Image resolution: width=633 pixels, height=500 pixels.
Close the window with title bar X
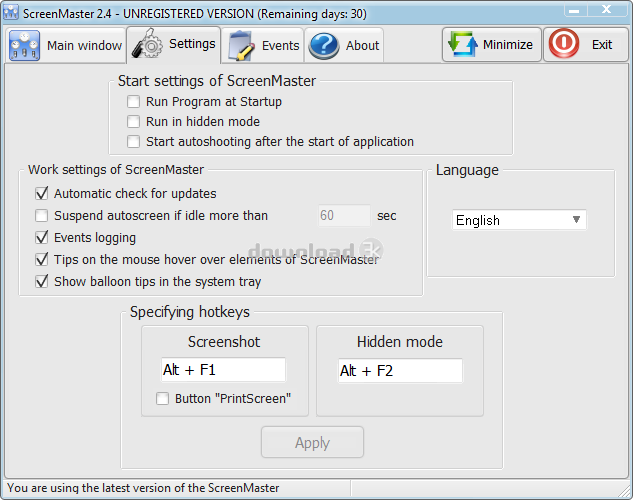coord(606,10)
